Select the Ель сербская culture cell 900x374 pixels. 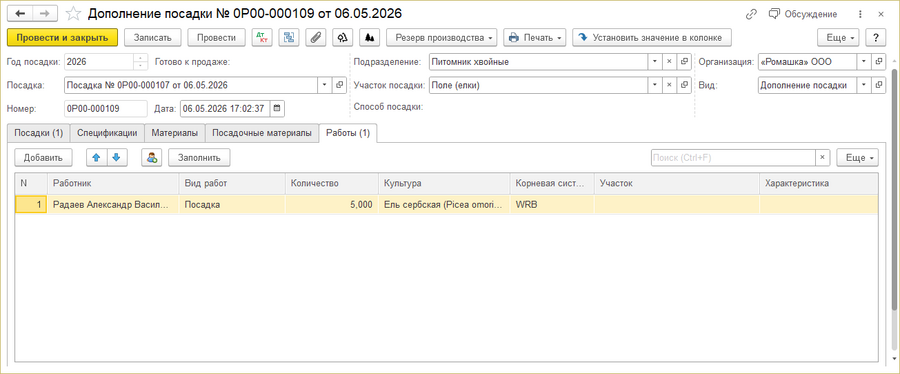[x=444, y=204]
